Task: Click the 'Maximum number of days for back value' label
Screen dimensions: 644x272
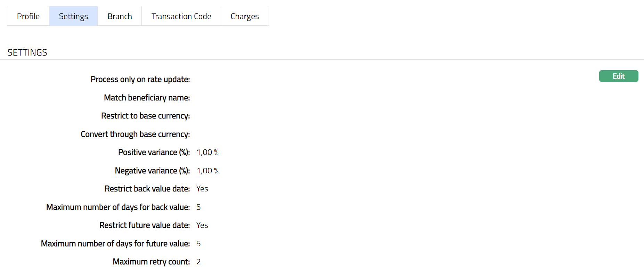Action: (118, 207)
